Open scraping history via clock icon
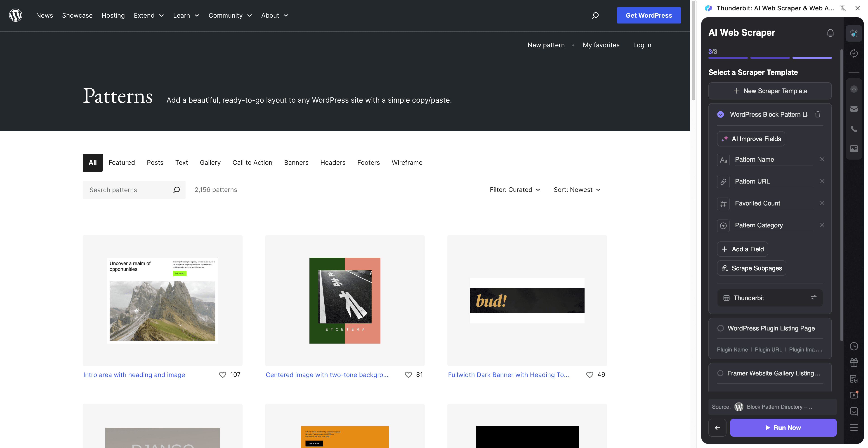 pyautogui.click(x=854, y=346)
